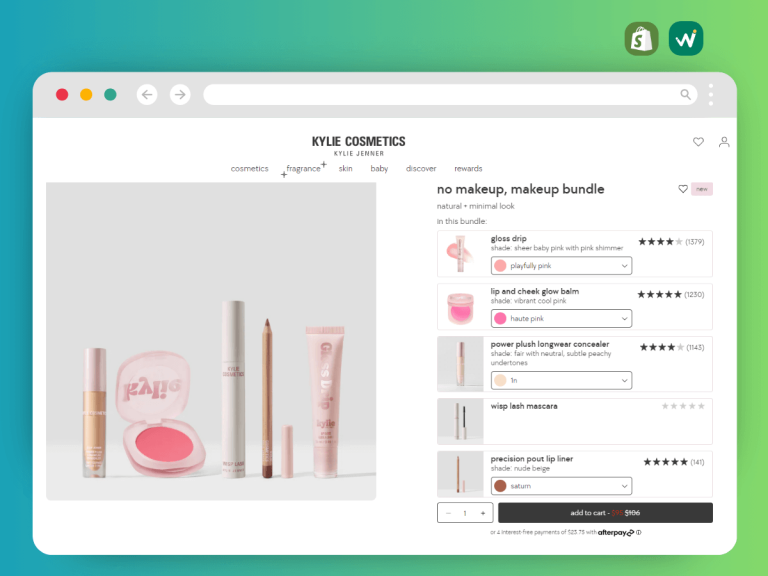Screen dimensions: 768x576
Task: Click the lip and cheek glow balm name
Action: click(534, 291)
